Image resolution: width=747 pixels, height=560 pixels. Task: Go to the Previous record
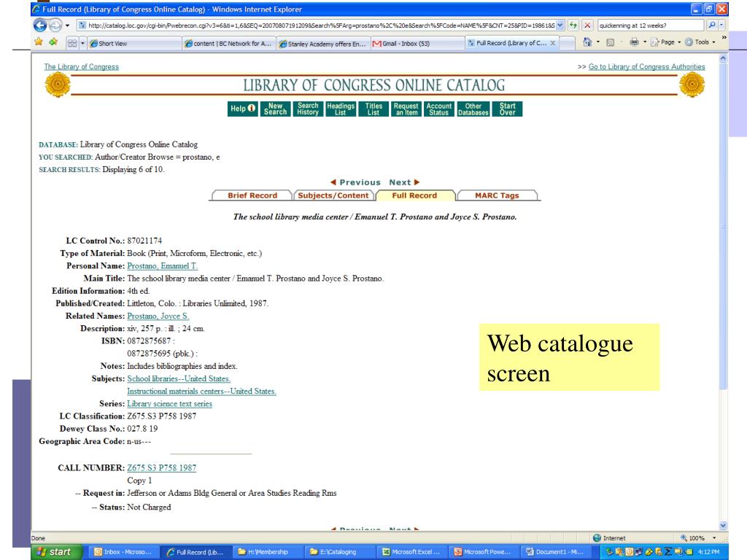click(355, 182)
